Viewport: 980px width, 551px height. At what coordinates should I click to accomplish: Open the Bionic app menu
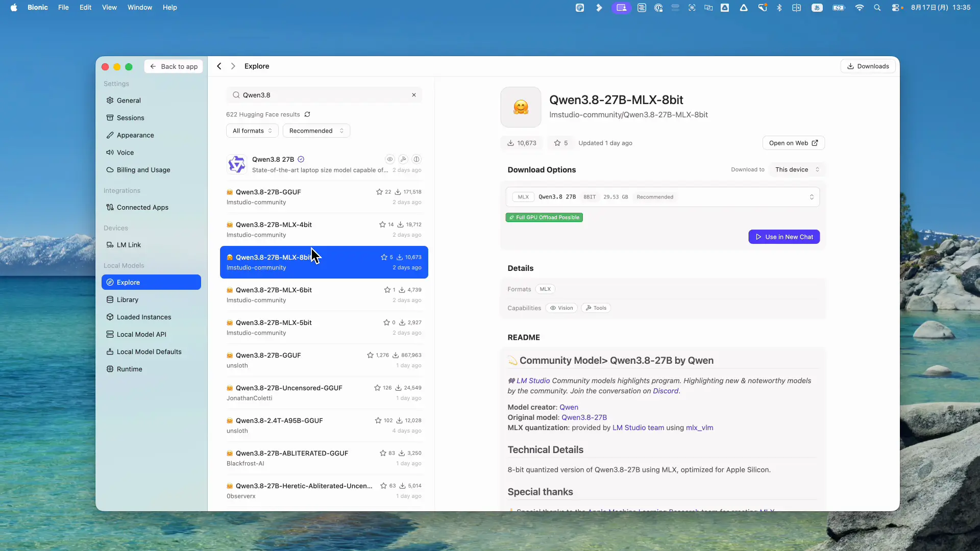coord(38,8)
